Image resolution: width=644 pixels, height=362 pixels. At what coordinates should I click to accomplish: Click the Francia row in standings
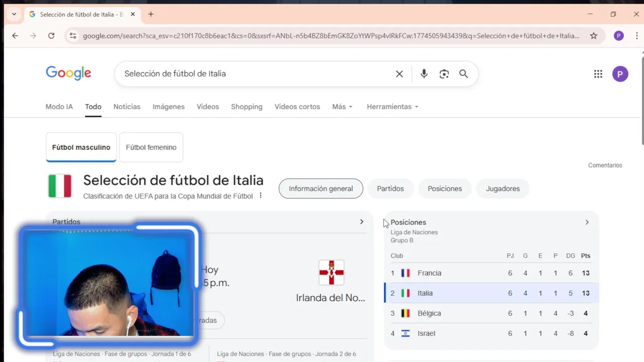tap(492, 273)
